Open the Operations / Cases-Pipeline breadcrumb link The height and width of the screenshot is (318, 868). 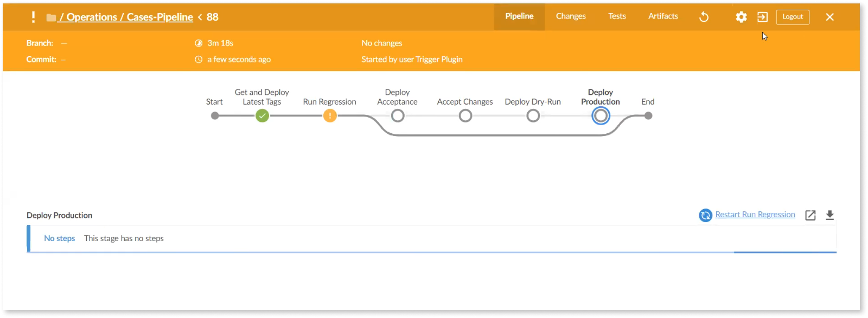point(126,17)
